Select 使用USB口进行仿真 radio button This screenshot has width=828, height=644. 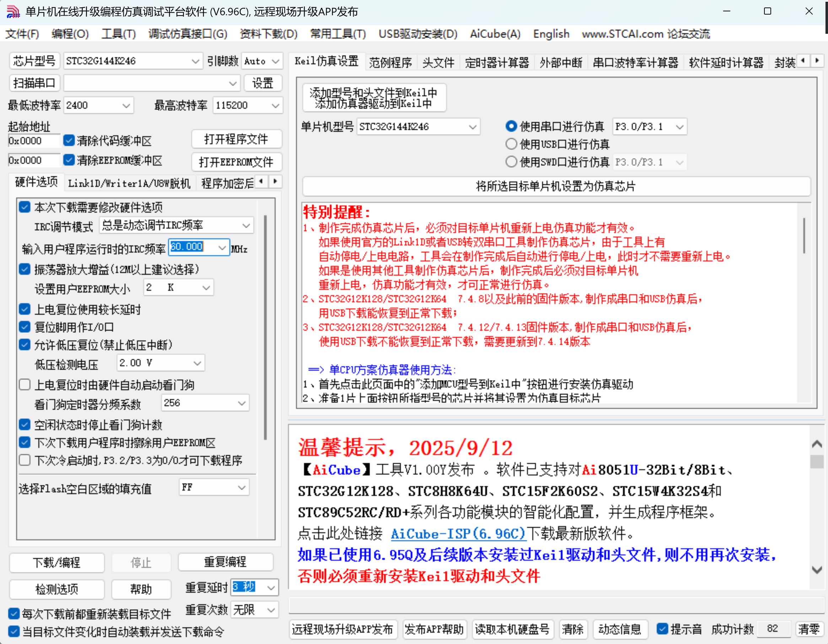pyautogui.click(x=511, y=144)
